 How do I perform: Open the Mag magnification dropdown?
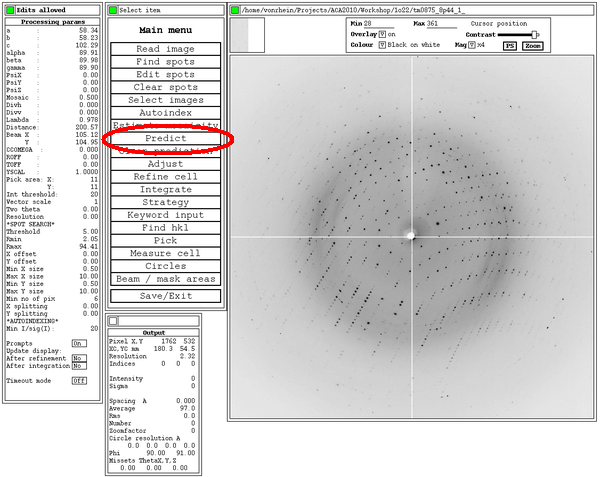pos(469,45)
